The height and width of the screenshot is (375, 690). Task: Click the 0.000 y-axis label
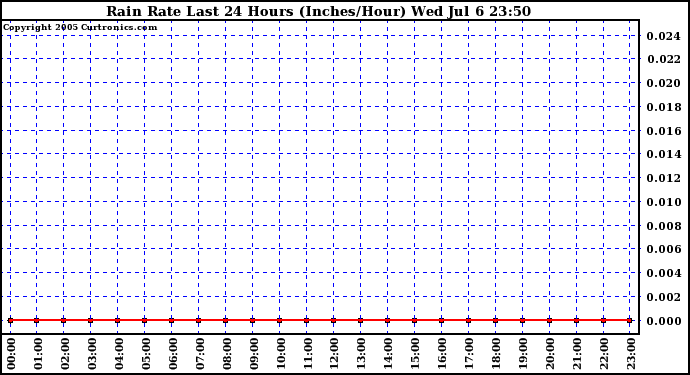[663, 321]
